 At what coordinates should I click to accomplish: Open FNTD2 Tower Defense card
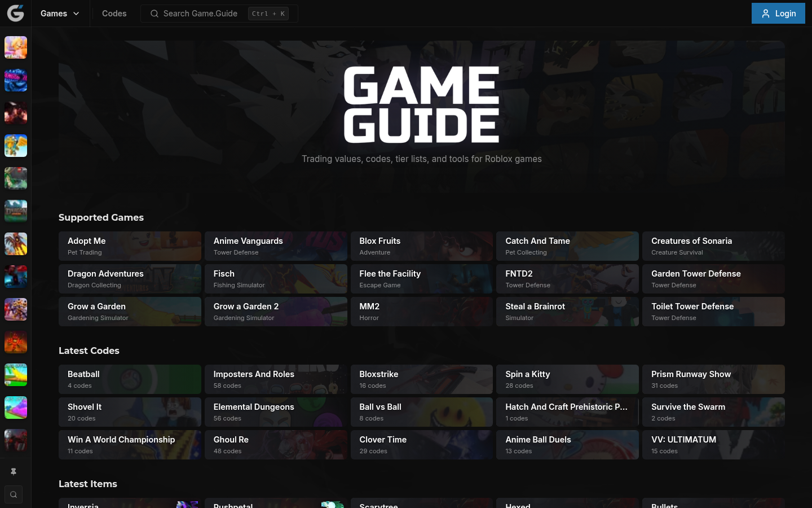point(567,279)
